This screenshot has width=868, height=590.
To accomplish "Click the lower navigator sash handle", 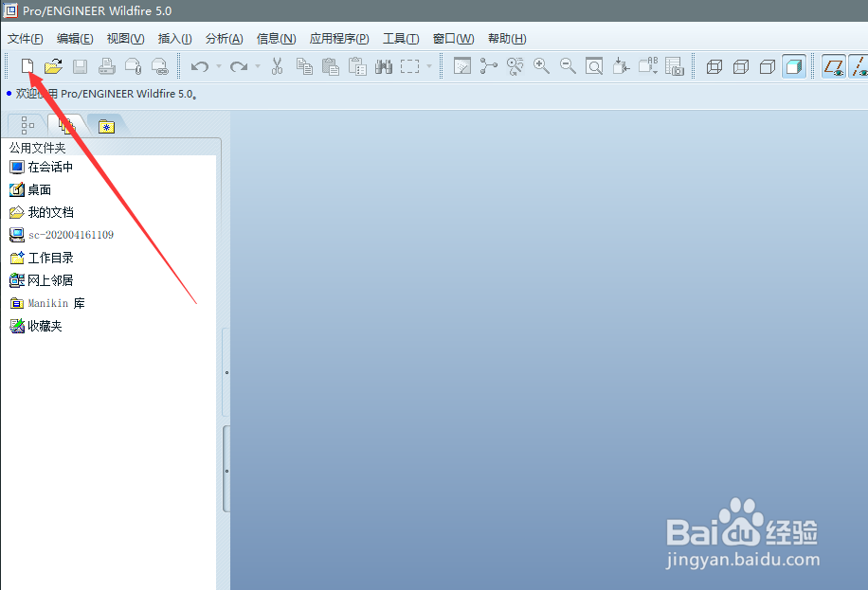I will click(x=226, y=470).
